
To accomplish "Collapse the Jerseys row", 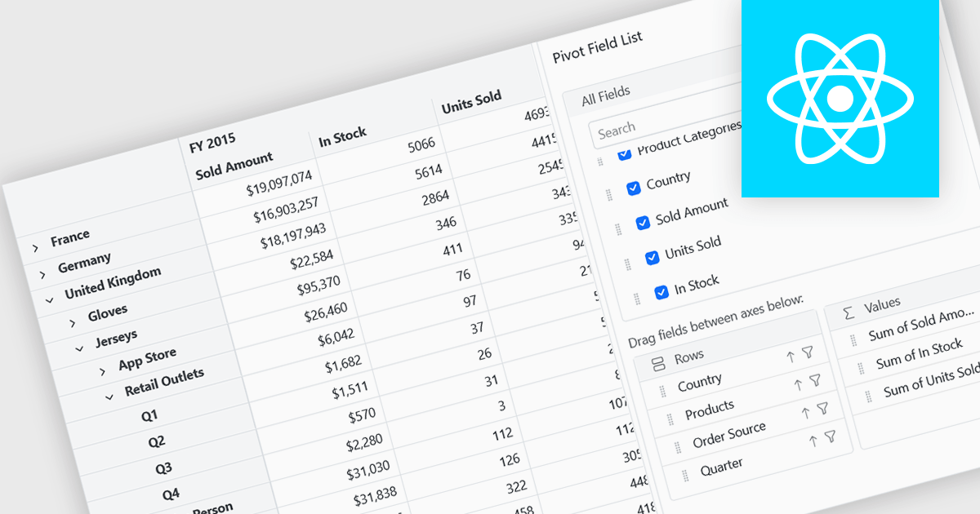I will (x=79, y=348).
